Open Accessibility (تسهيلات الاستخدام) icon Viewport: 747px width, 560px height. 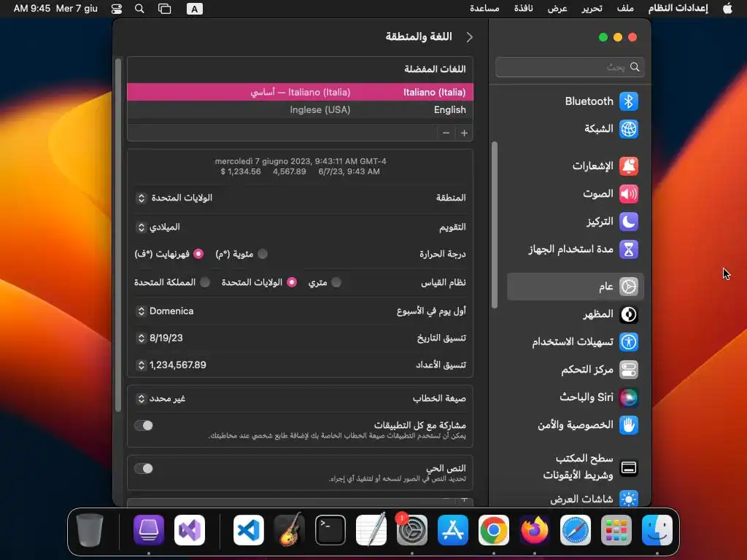(628, 342)
